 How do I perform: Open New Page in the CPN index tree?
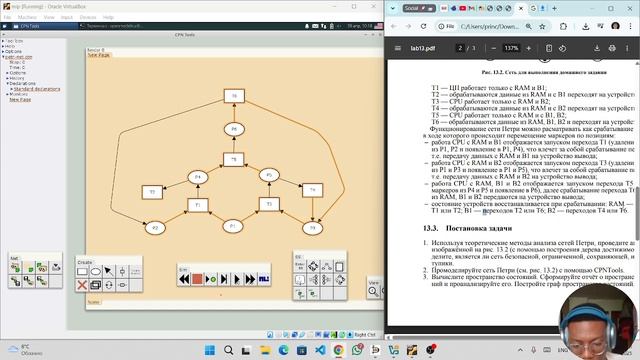(x=20, y=99)
